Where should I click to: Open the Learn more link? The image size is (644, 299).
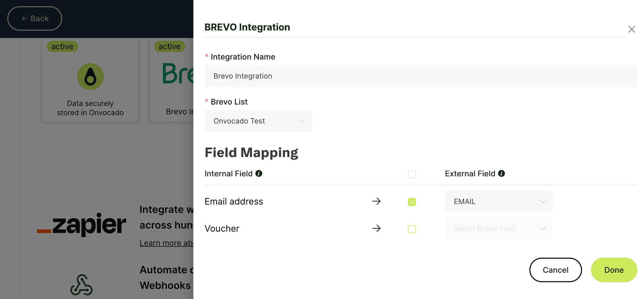166,243
